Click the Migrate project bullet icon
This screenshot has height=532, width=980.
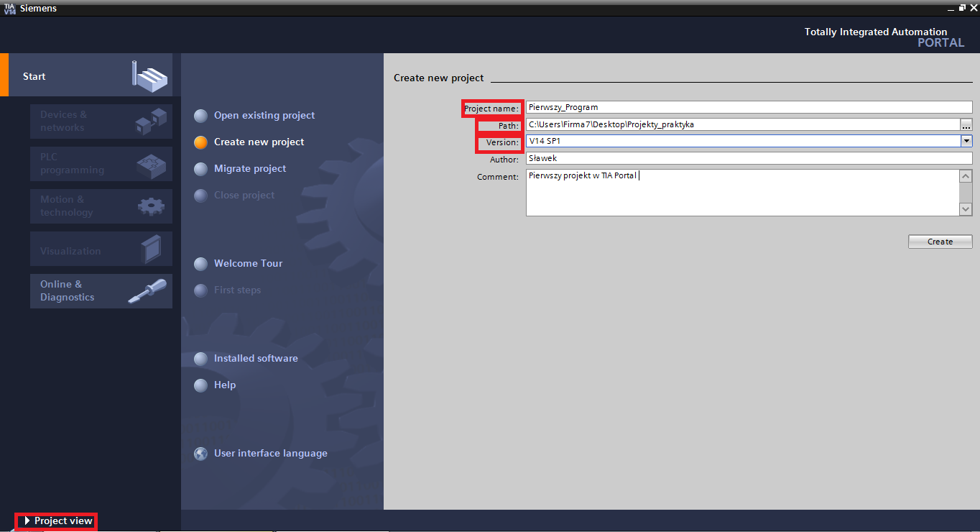click(201, 169)
